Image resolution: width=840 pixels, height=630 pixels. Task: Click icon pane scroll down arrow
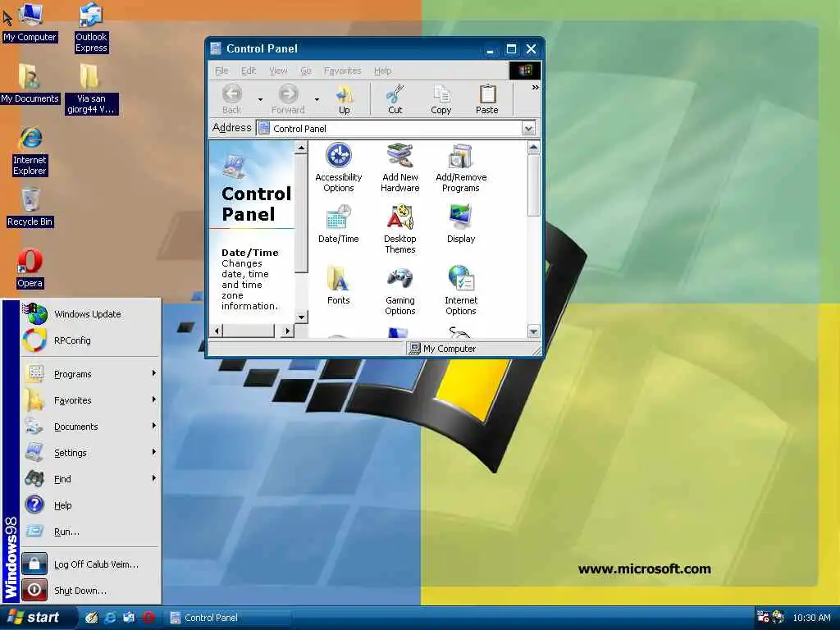click(x=533, y=331)
